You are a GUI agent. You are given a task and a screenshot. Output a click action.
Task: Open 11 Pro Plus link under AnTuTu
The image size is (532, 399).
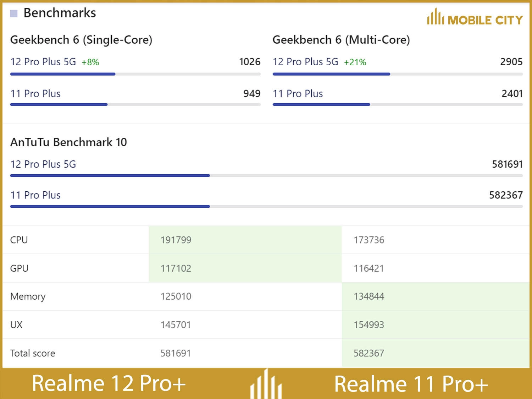click(x=35, y=195)
